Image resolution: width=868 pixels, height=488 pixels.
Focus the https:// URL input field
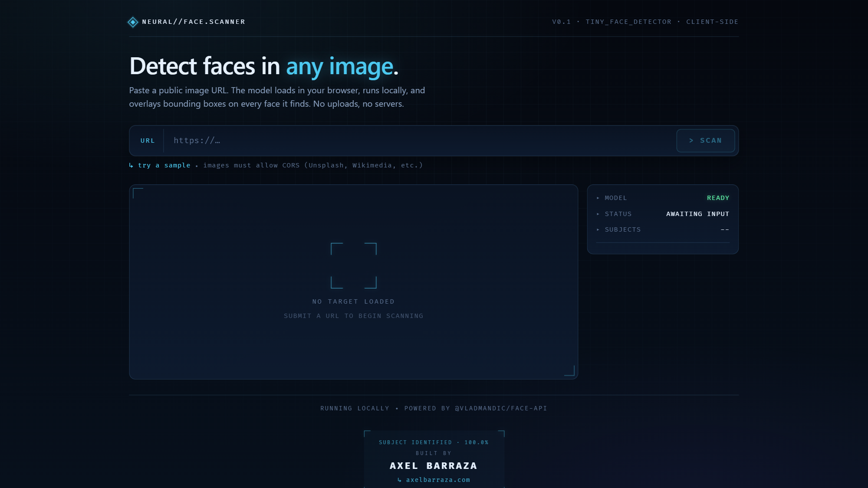pyautogui.click(x=419, y=141)
